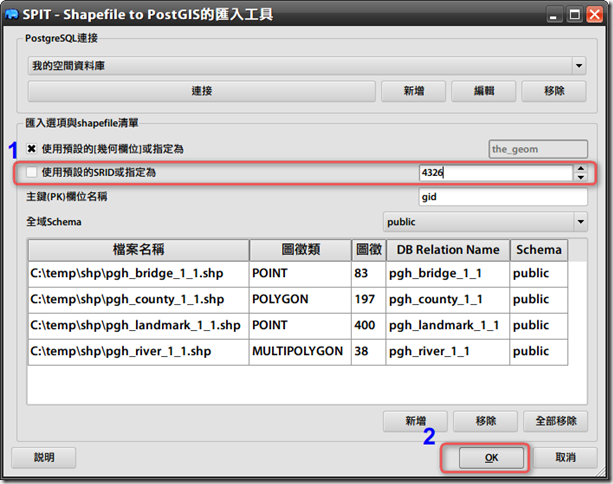Click 新增 button below the shapefile list

point(415,421)
